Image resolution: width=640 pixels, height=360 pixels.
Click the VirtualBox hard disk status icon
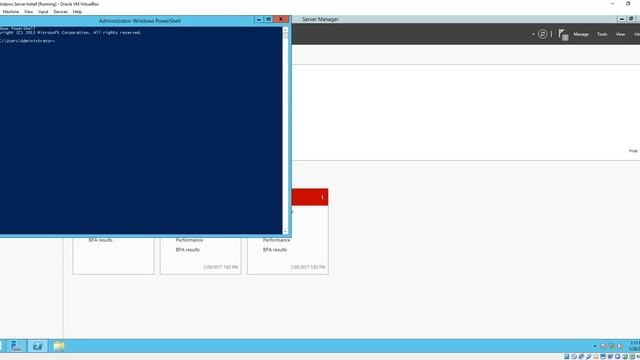tap(567, 357)
